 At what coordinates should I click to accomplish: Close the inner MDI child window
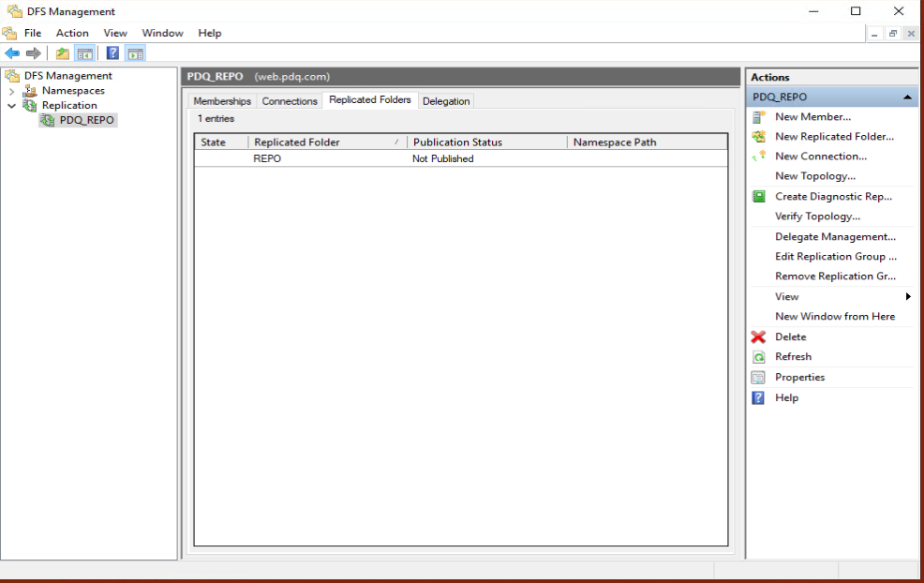[911, 34]
